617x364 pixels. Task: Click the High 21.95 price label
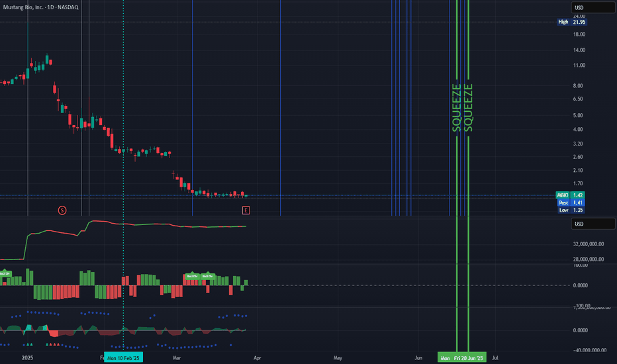tap(572, 22)
